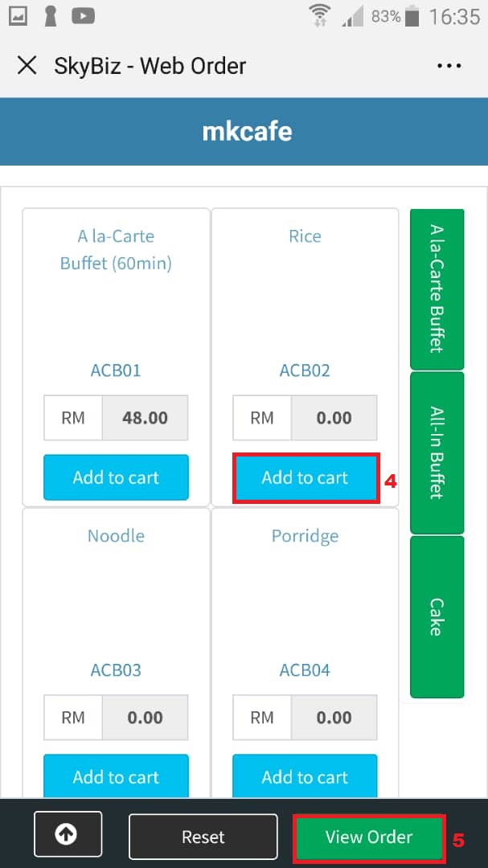This screenshot has height=868, width=488.
Task: Click the Rice price field
Action: 334,418
